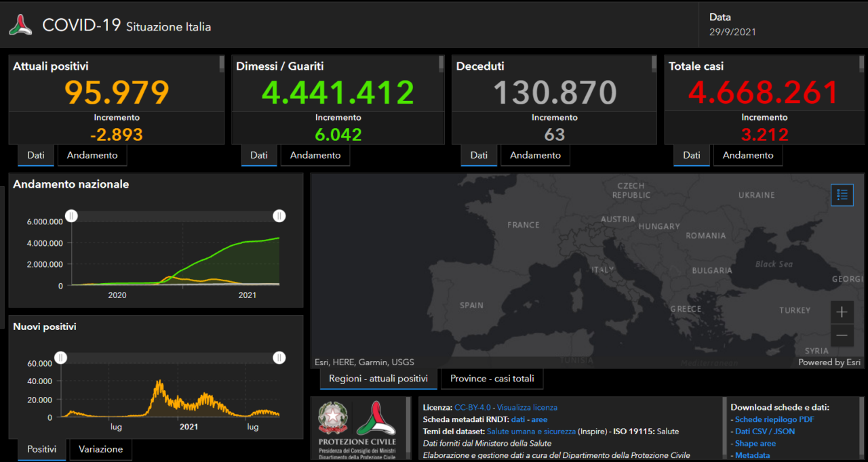Show Province - casi totali map
Screen dimensions: 868x462
coord(492,379)
